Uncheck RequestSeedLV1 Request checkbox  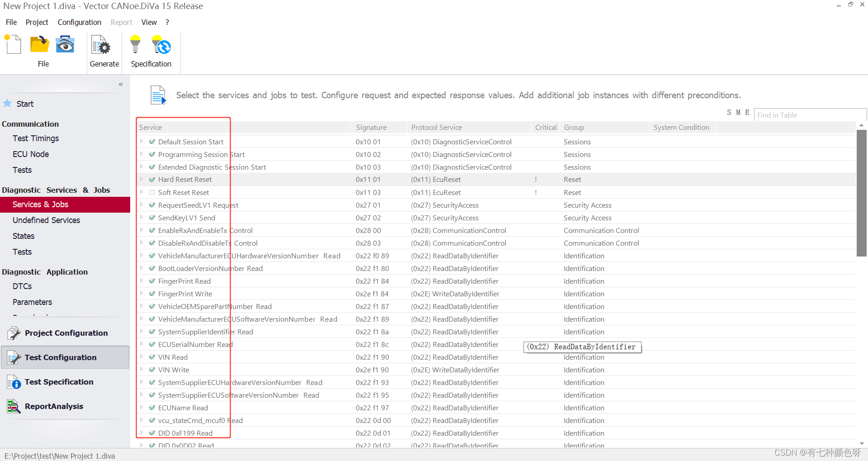coord(152,205)
